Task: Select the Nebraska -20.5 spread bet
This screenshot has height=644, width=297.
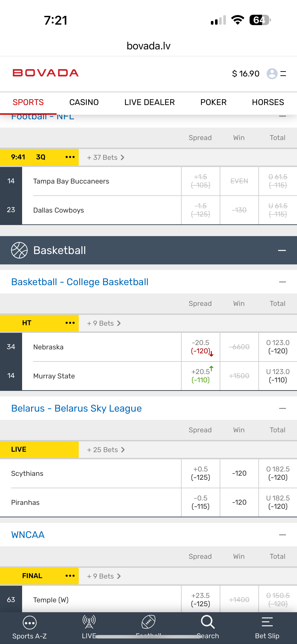Action: click(201, 347)
